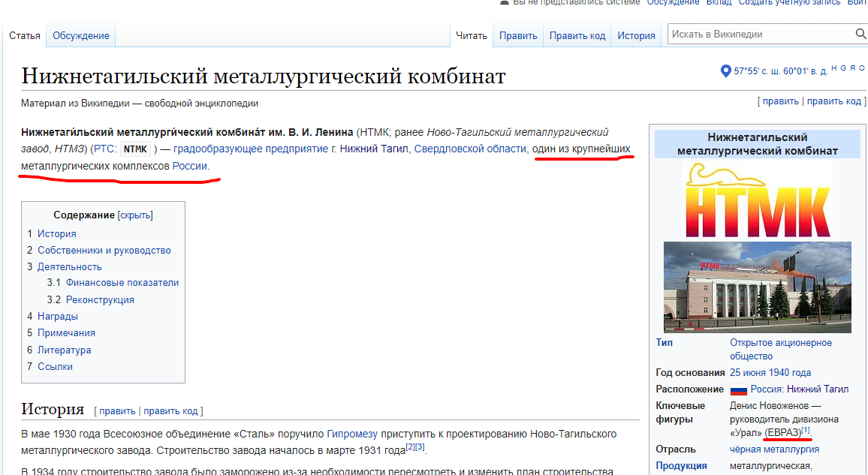Click the H map service letter link
868x475 pixels.
click(x=834, y=68)
